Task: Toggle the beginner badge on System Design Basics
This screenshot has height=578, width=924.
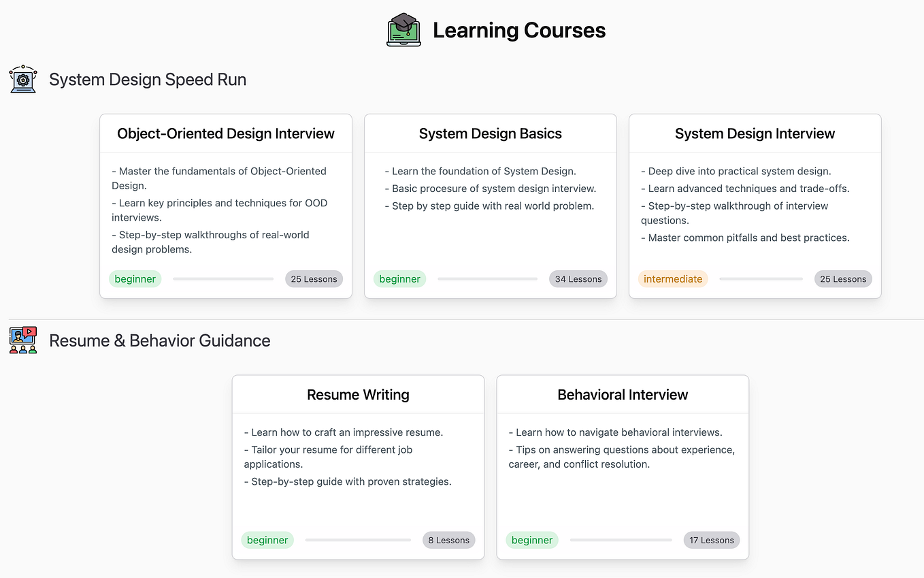Action: (x=399, y=278)
